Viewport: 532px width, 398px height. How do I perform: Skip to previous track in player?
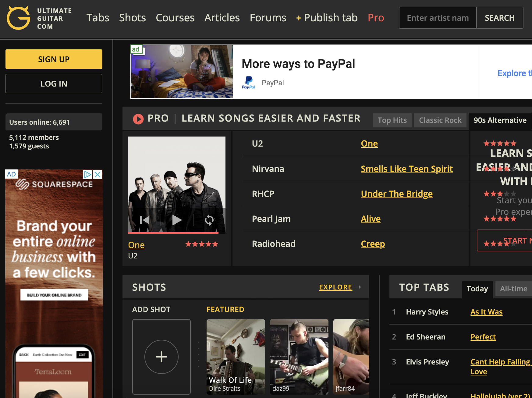click(x=144, y=220)
